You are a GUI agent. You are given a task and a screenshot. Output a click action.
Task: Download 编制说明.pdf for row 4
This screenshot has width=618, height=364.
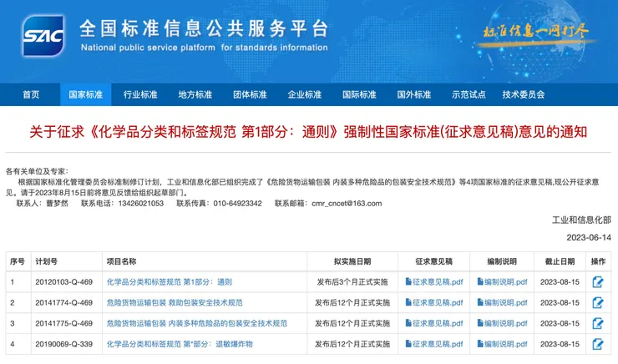pos(502,344)
